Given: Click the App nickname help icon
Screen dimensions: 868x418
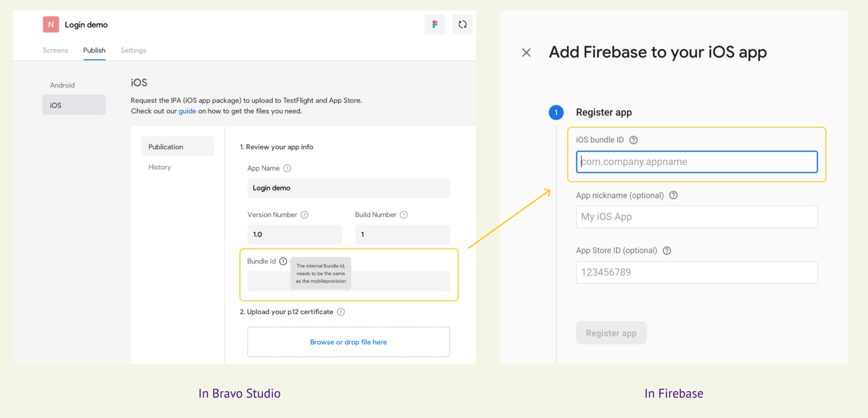Looking at the screenshot, I should point(673,195).
